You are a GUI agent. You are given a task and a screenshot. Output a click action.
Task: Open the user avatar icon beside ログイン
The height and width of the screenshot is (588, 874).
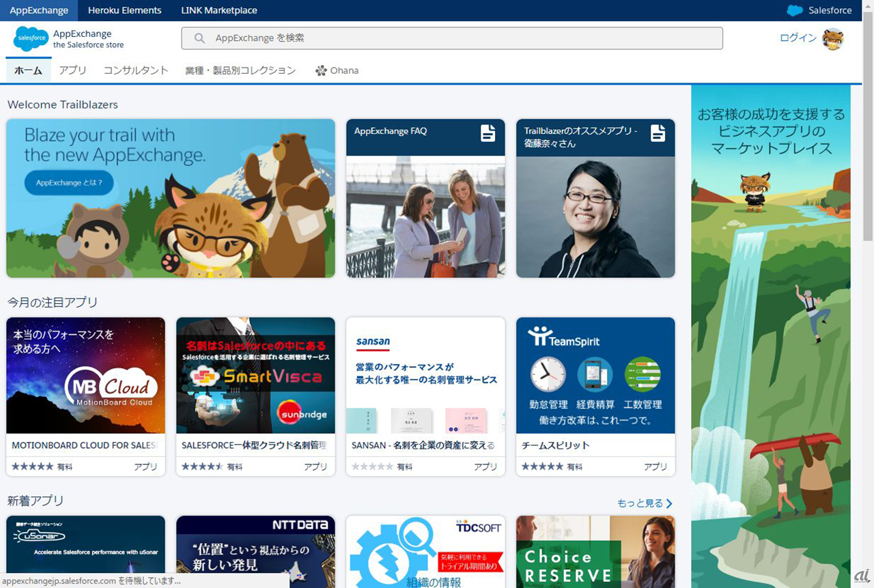click(832, 39)
